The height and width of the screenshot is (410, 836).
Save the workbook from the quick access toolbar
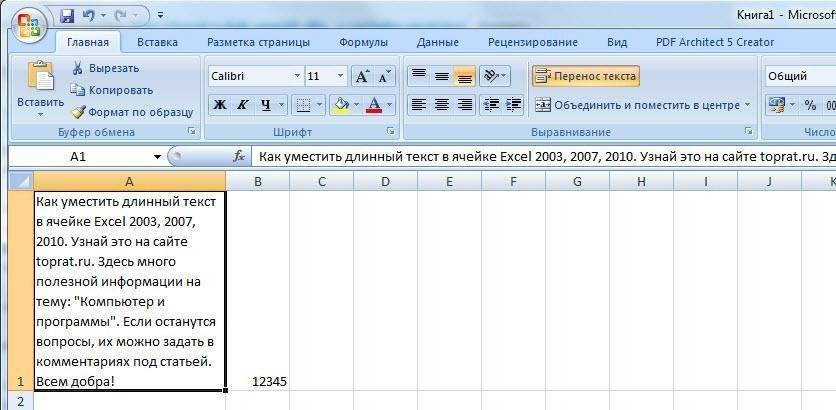point(67,16)
